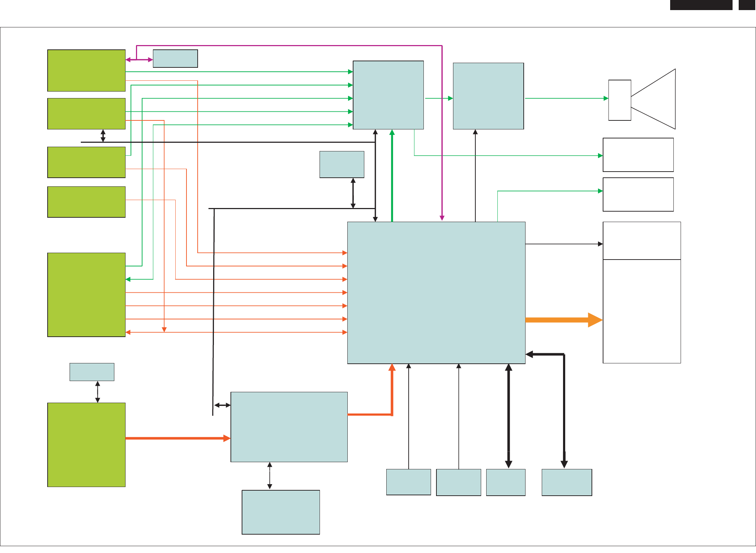
Task: Select the blue block receiving five green arrows
Action: [388, 95]
